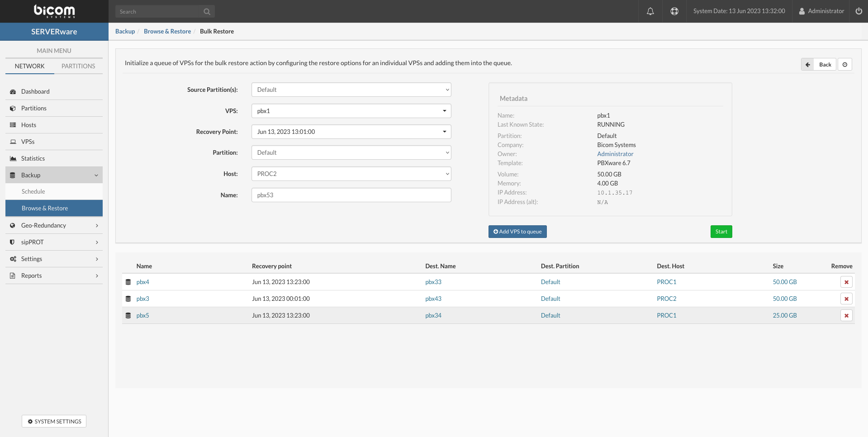Switch to the PARTITIONS tab
This screenshot has height=437, width=868.
(x=78, y=66)
